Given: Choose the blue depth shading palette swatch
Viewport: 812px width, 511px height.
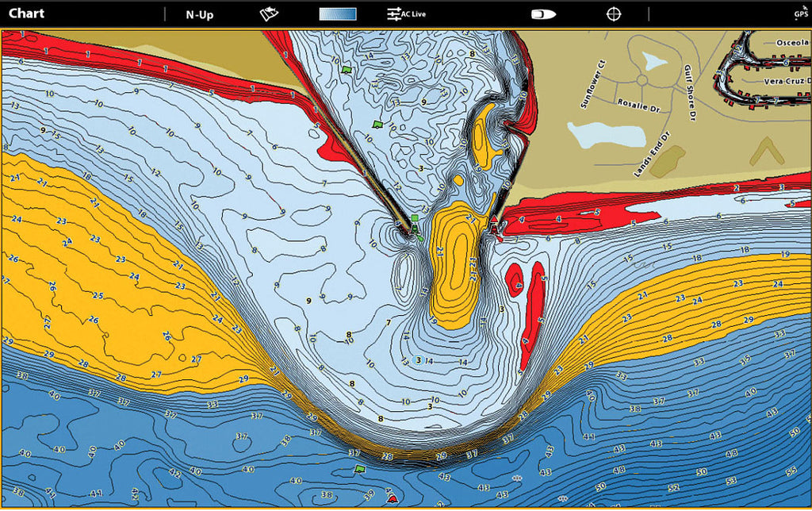Looking at the screenshot, I should tap(338, 14).
